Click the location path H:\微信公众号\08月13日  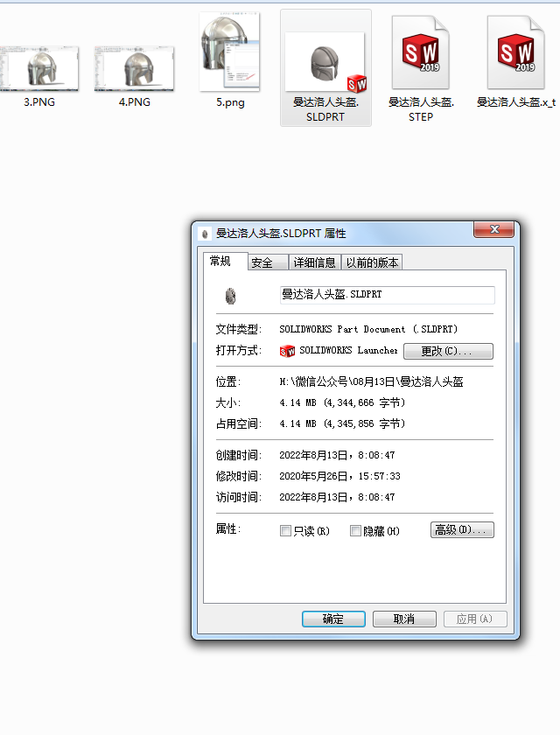(371, 381)
